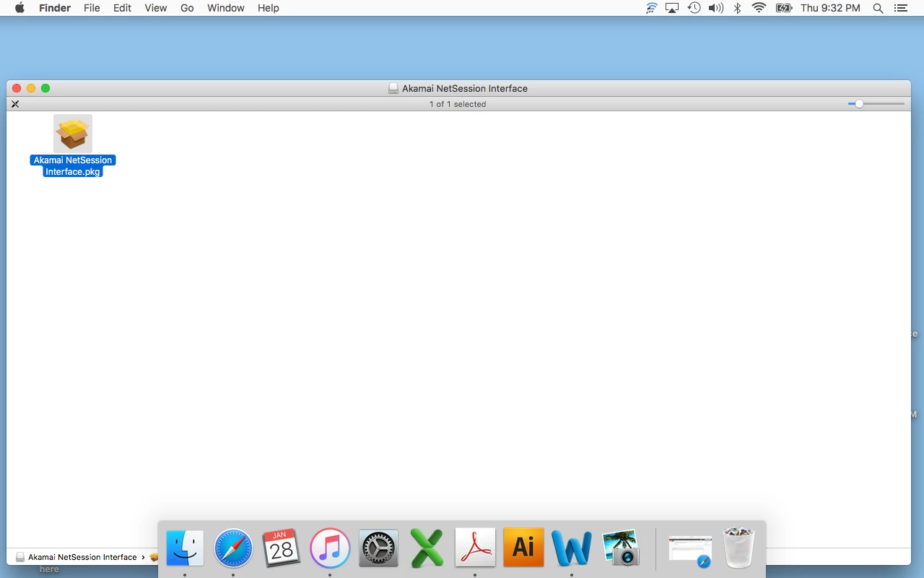The height and width of the screenshot is (578, 924).
Task: Open System Preferences from the Dock
Action: 378,548
